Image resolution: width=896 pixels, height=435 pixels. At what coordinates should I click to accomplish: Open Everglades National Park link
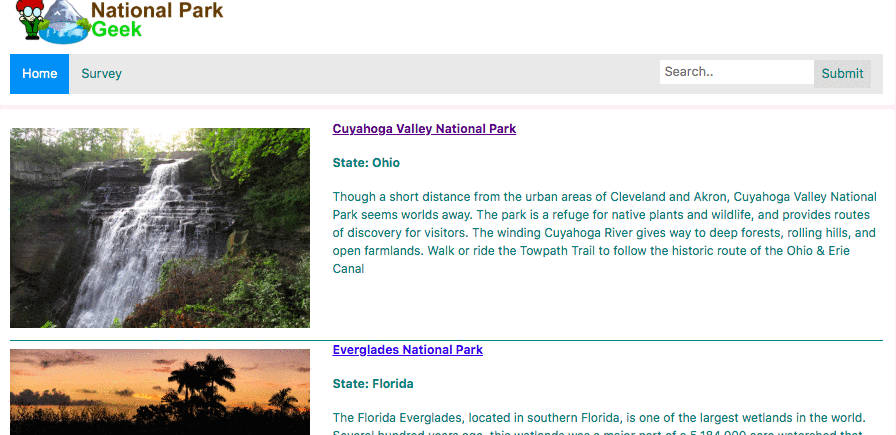407,349
